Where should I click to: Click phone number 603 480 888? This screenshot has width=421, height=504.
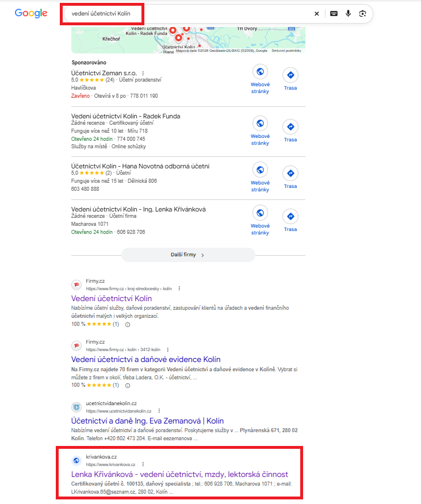(85, 189)
